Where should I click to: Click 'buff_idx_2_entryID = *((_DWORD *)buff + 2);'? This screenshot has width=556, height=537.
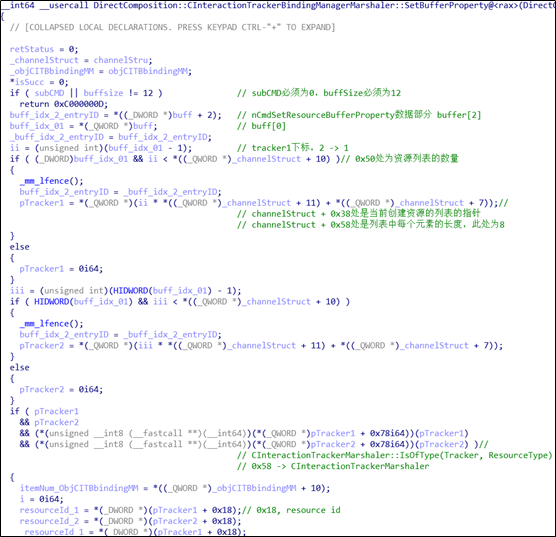(116, 115)
